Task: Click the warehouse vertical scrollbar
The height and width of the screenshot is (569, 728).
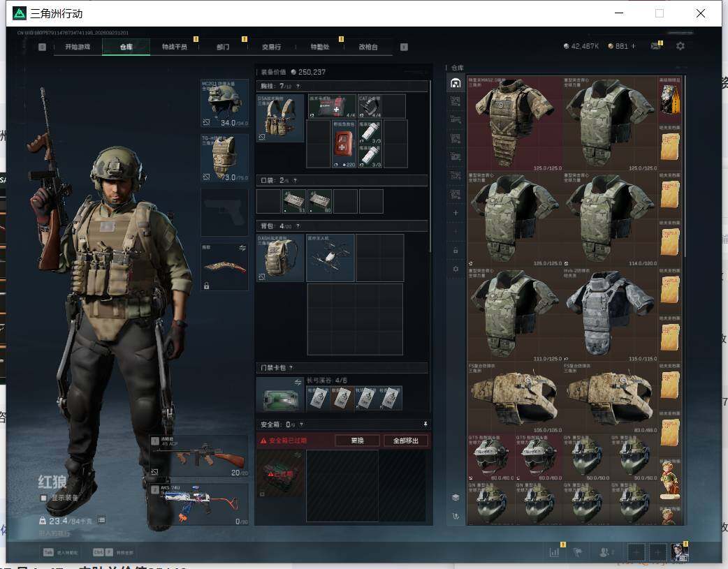Action: pos(685,167)
